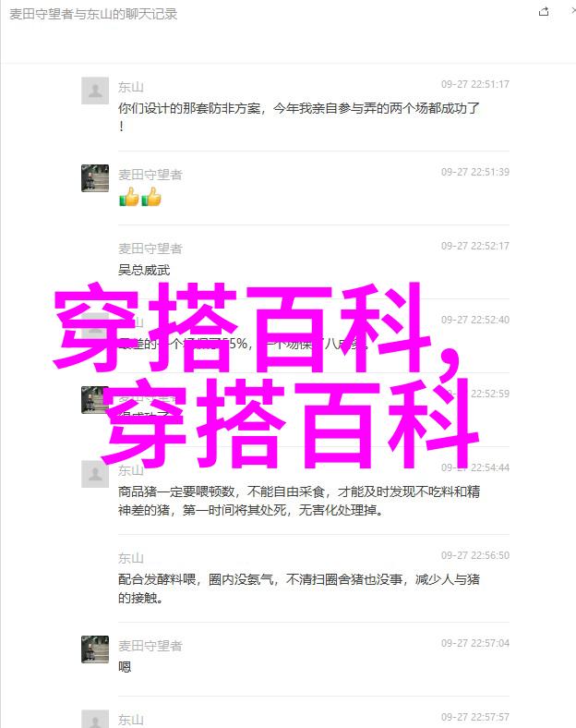Click timestamp 09-27 22:57:04
576x728 pixels.
(x=474, y=644)
